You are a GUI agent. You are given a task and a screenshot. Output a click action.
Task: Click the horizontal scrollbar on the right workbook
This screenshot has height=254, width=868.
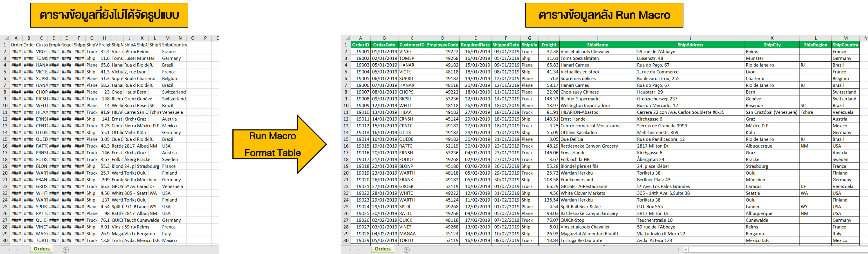775,249
